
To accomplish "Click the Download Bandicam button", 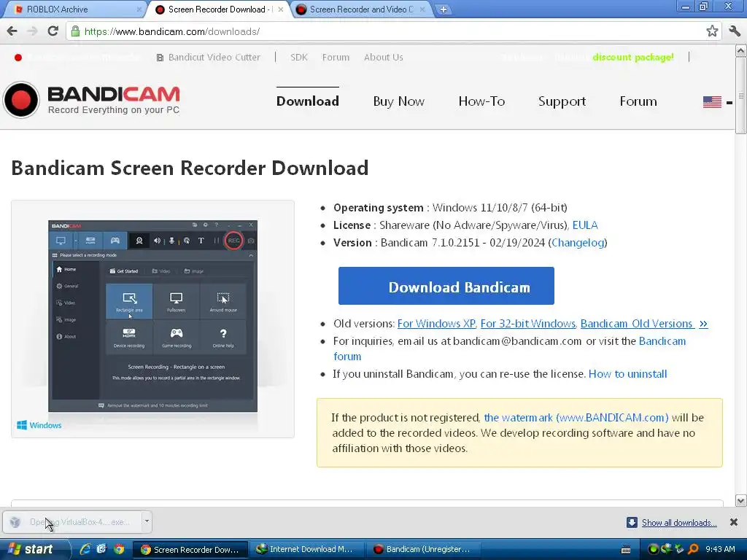I will [x=446, y=286].
